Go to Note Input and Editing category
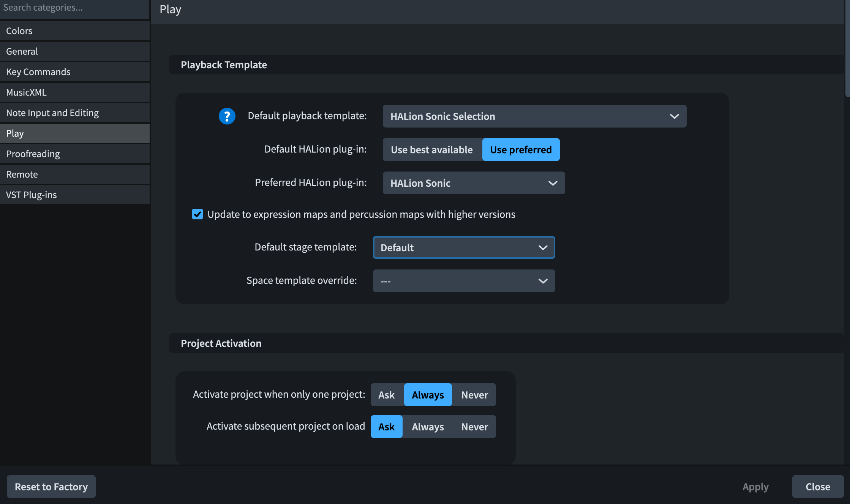Image resolution: width=850 pixels, height=504 pixels. tap(75, 113)
